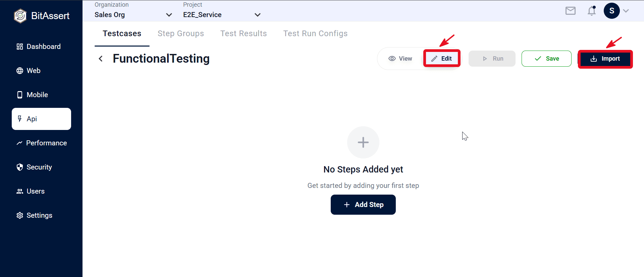Viewport: 644px width, 277px height.
Task: Click the user avatar S
Action: point(611,11)
